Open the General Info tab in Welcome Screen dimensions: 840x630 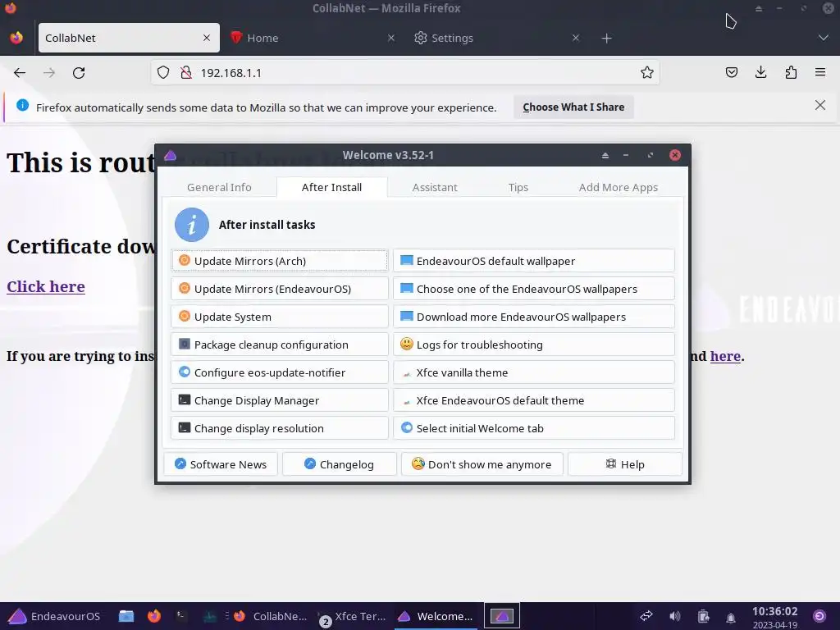(x=219, y=188)
